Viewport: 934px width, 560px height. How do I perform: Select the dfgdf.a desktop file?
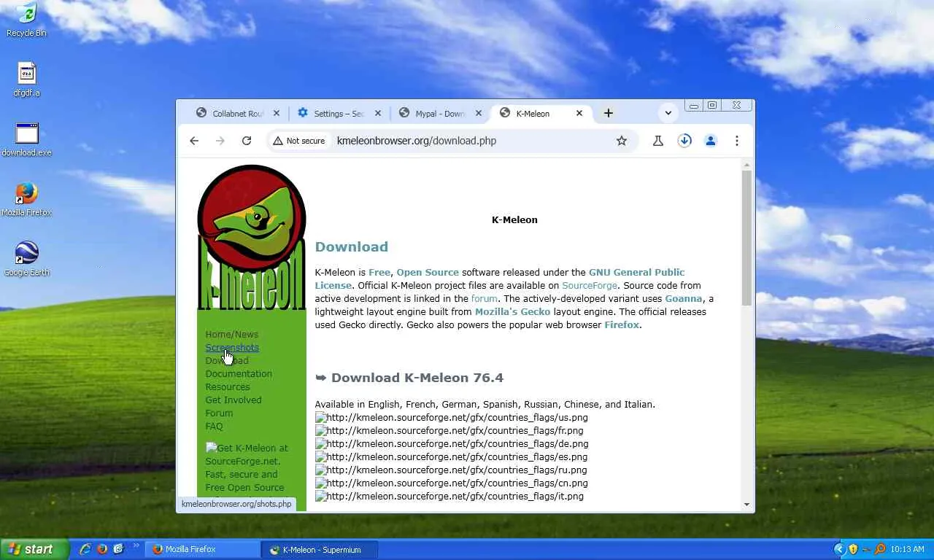(x=26, y=79)
